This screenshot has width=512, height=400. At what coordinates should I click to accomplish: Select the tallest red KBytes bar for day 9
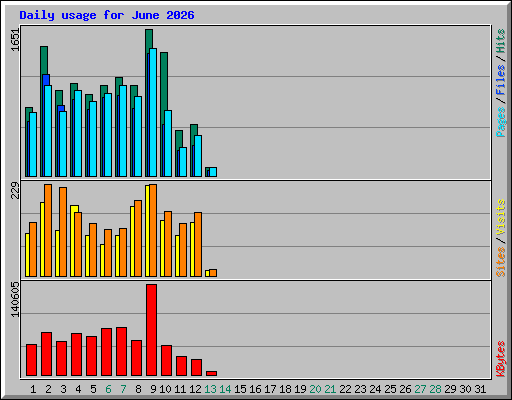[151, 330]
